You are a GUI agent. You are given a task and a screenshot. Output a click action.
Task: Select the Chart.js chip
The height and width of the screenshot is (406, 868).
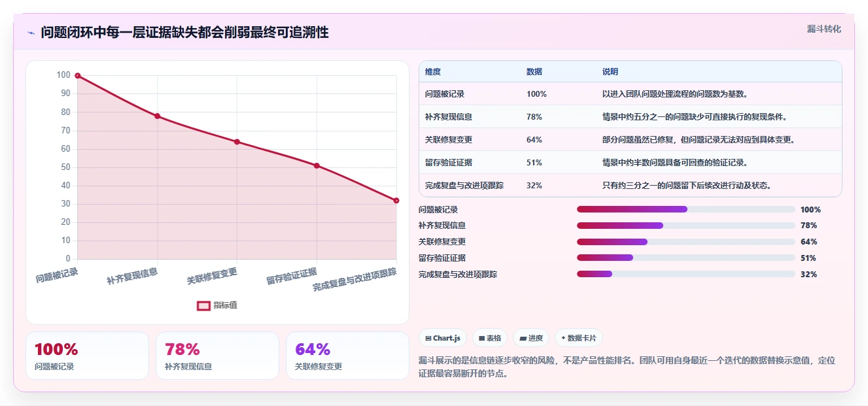443,338
